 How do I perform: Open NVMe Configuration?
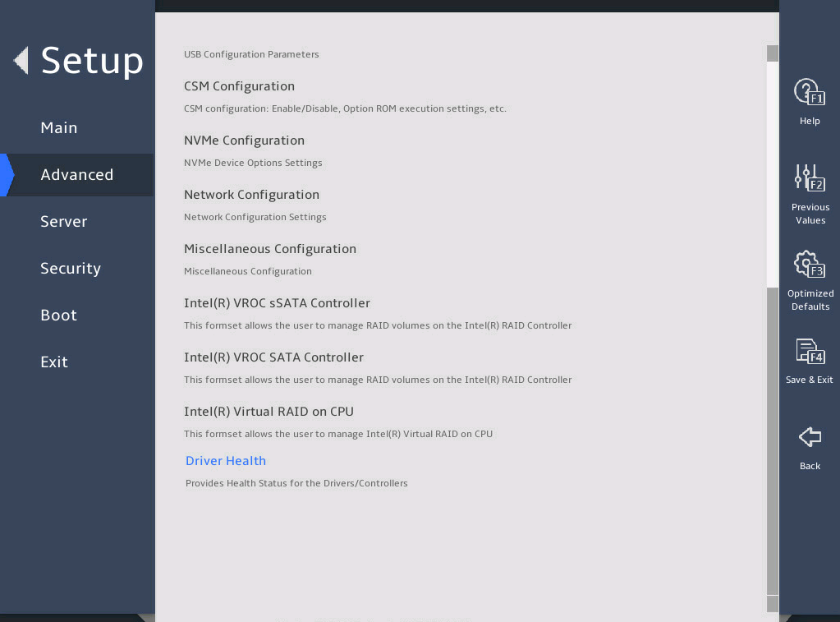(245, 141)
